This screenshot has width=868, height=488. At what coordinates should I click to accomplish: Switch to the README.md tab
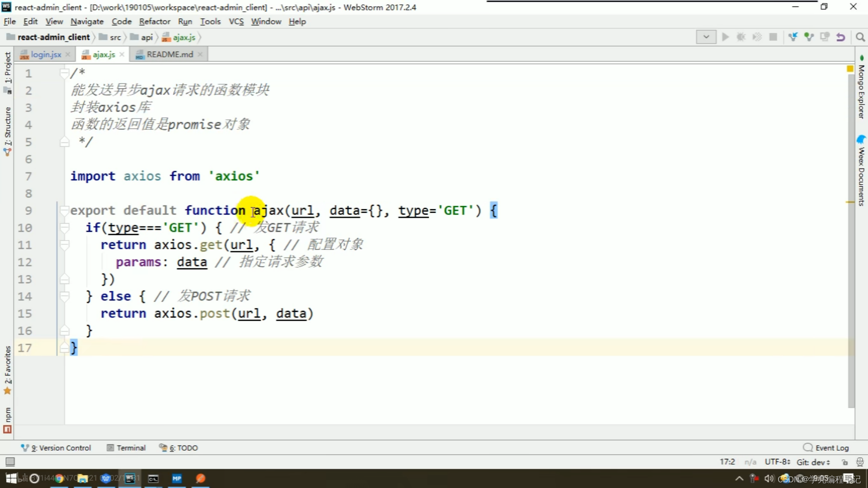pyautogui.click(x=170, y=54)
